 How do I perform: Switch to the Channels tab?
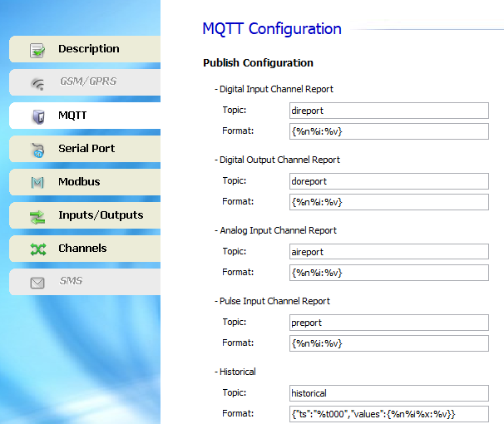[x=85, y=249]
